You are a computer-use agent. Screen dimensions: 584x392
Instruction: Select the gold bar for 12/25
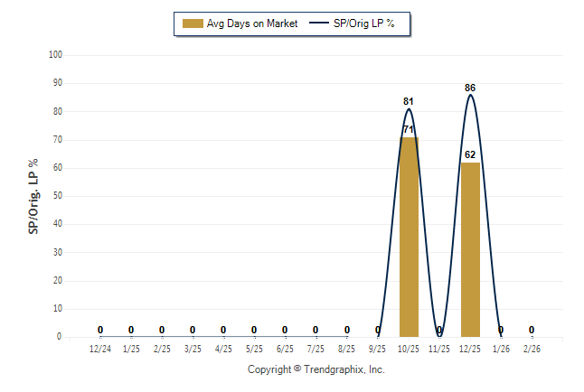[470, 249]
